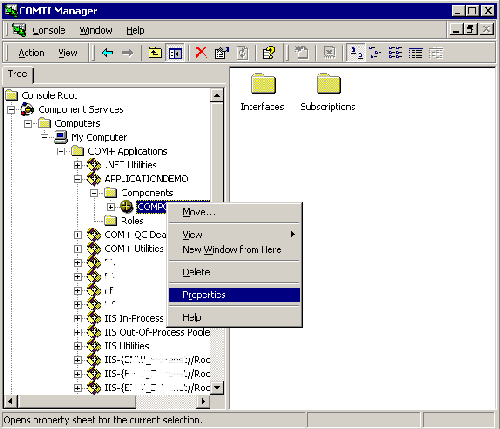Image resolution: width=500 pixels, height=429 pixels.
Task: Open the Interfaces folder in right pane
Action: coord(263,92)
